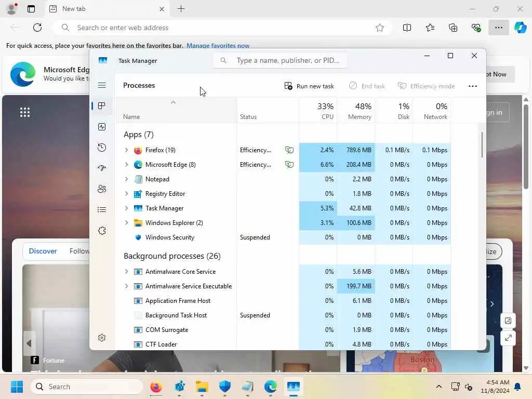Screen dimensions: 532x399
Task: Click Efficiency mode button
Action: (426, 86)
